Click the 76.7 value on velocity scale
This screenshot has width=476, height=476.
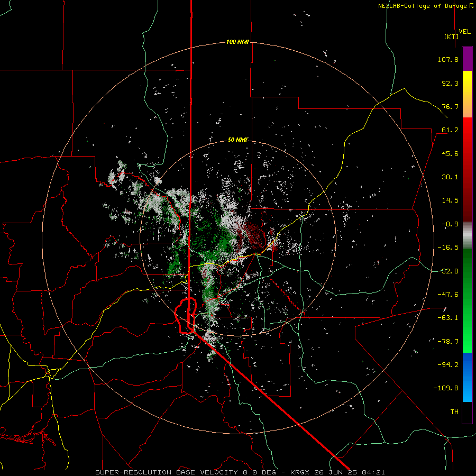(450, 106)
